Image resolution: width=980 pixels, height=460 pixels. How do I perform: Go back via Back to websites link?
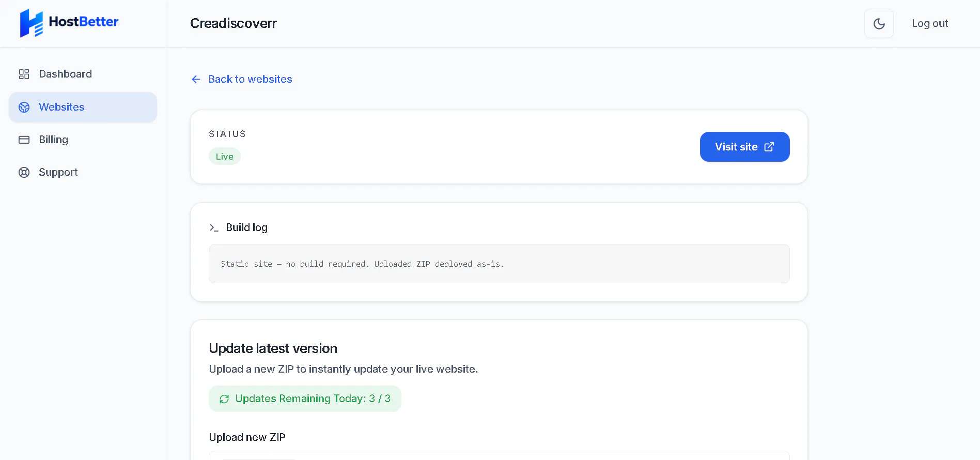pos(241,79)
